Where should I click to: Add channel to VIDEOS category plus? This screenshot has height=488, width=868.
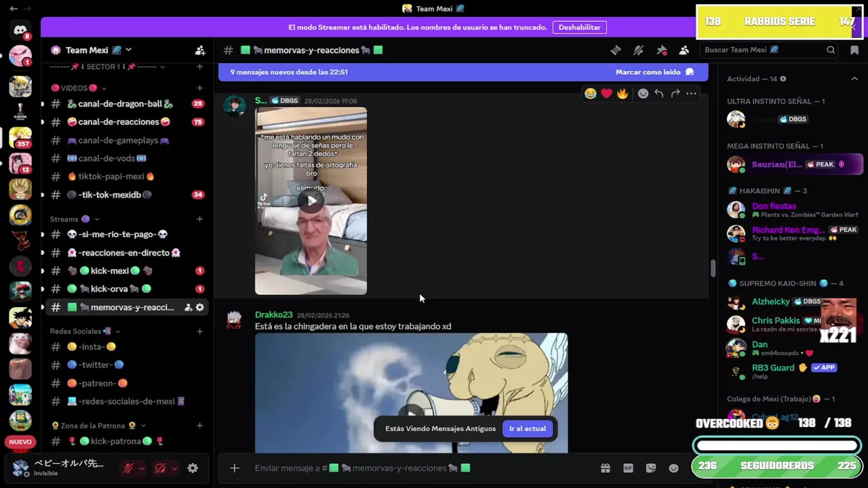pos(199,88)
